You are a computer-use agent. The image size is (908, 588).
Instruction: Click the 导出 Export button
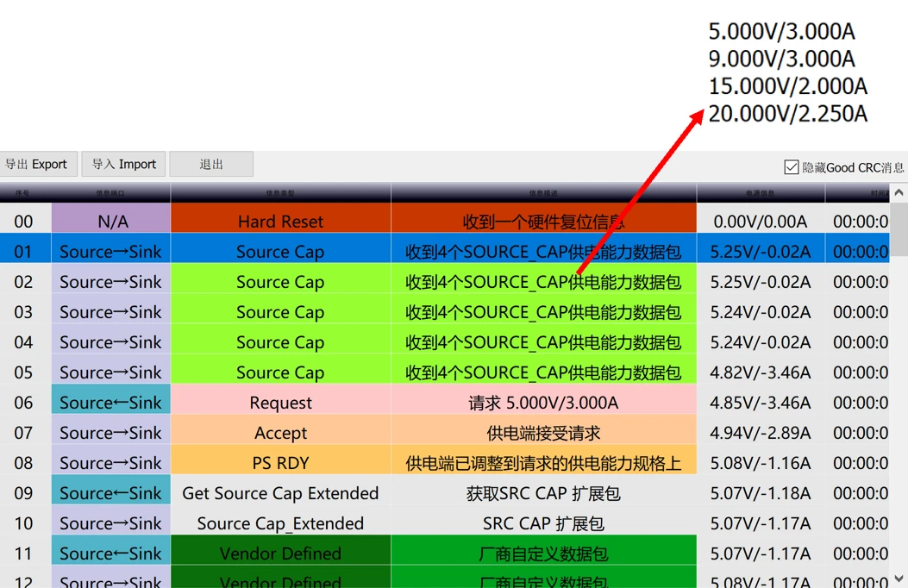(x=37, y=164)
